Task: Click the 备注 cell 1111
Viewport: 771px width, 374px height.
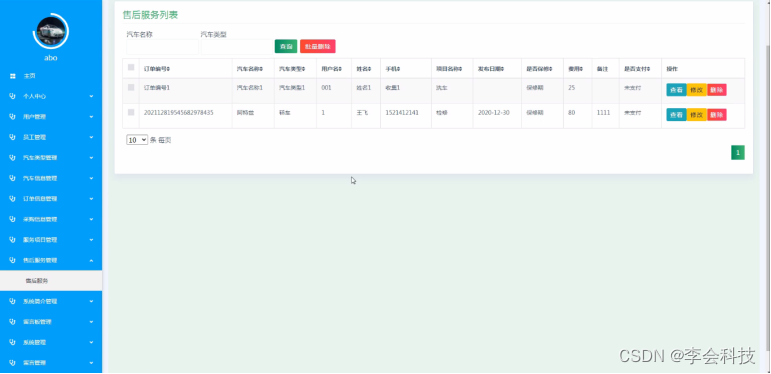Action: 603,113
